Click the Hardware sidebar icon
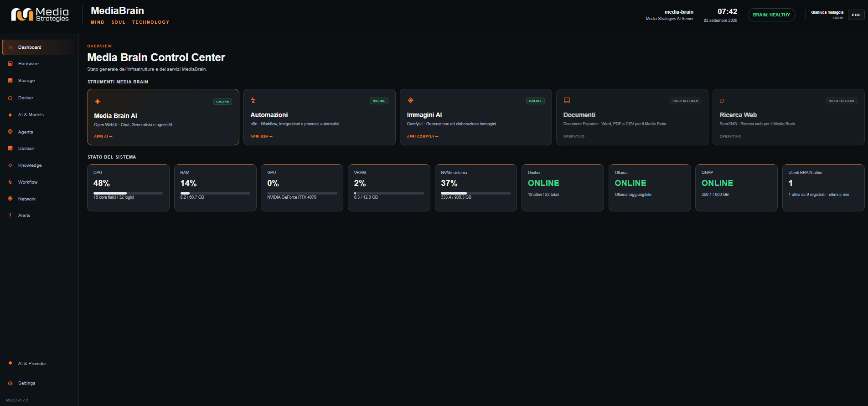This screenshot has height=406, width=868. coord(10,64)
